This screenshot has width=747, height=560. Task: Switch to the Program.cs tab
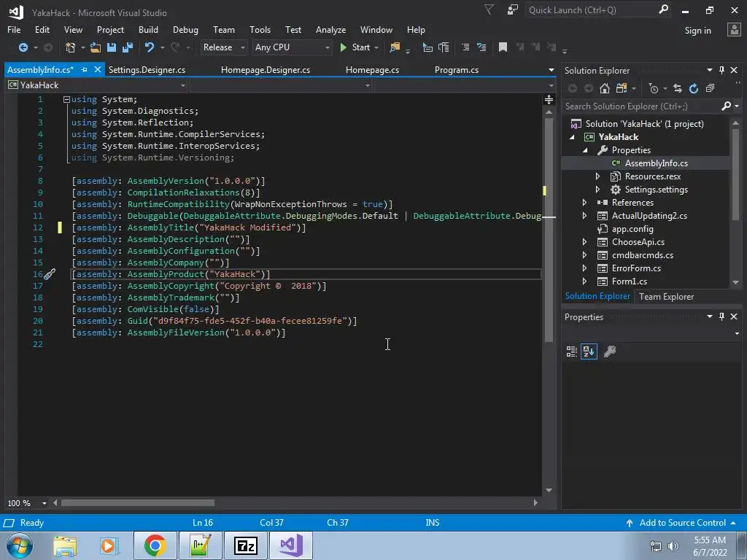coord(457,69)
